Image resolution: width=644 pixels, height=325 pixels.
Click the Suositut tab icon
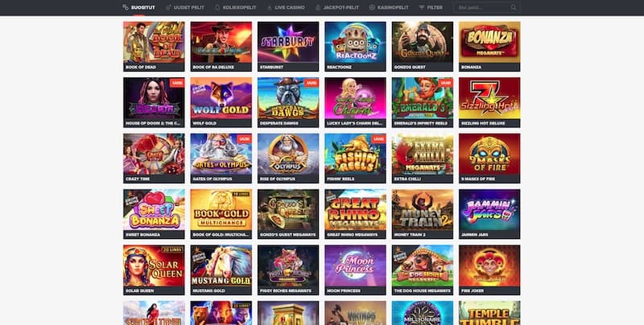126,7
